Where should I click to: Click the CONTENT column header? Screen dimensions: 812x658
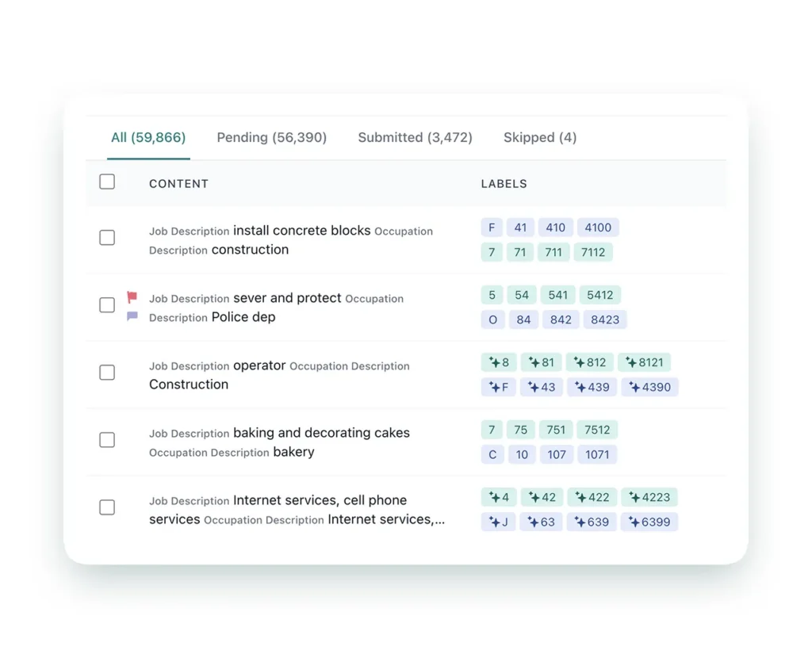click(x=178, y=183)
